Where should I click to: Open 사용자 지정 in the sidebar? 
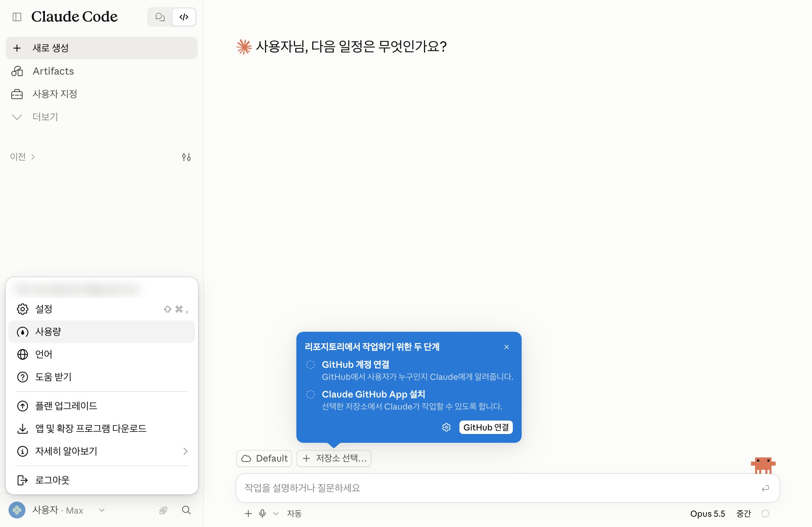pyautogui.click(x=101, y=94)
